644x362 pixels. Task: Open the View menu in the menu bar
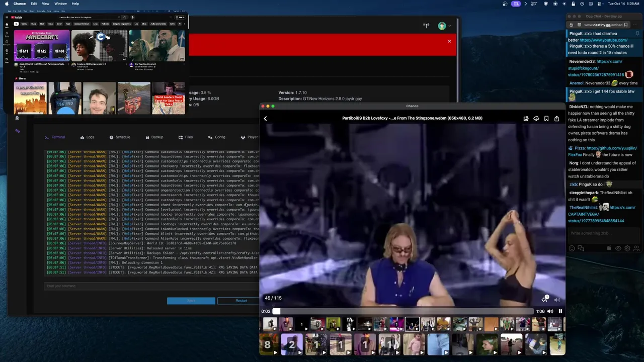click(x=46, y=4)
